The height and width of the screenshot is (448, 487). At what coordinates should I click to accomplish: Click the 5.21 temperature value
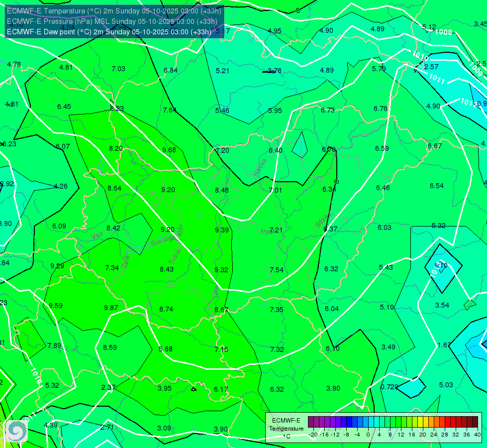(222, 71)
